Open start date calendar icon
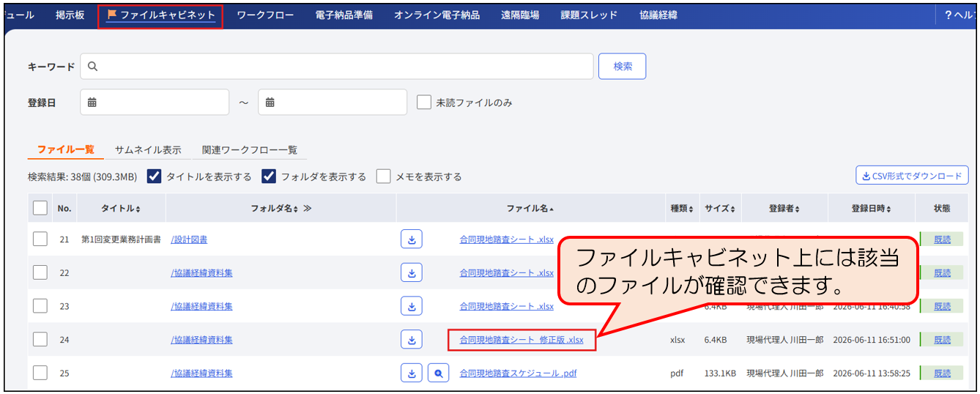The width and height of the screenshot is (980, 394). 92,103
